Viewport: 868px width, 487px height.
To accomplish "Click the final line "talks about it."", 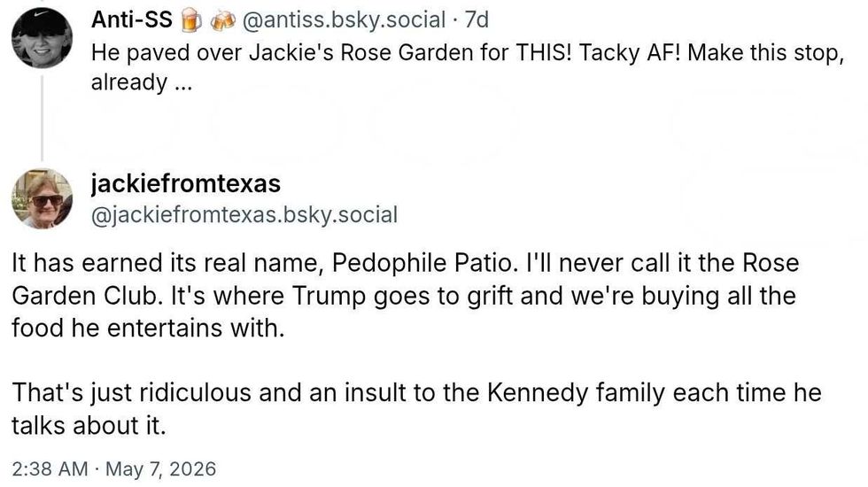I will point(89,426).
